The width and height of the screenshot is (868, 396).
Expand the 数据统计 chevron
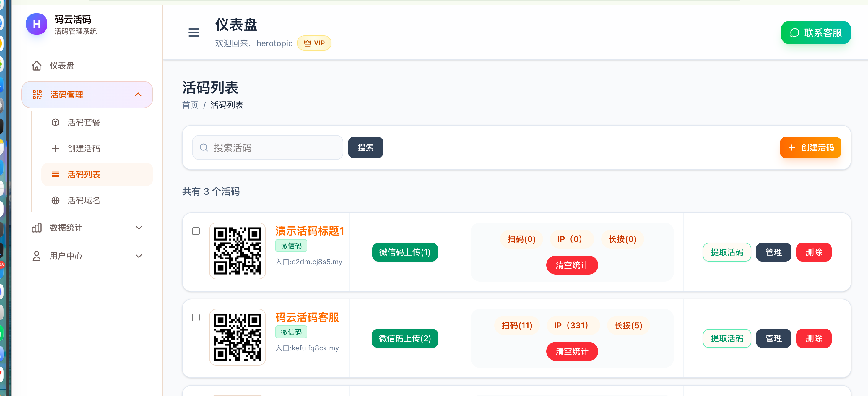point(139,228)
